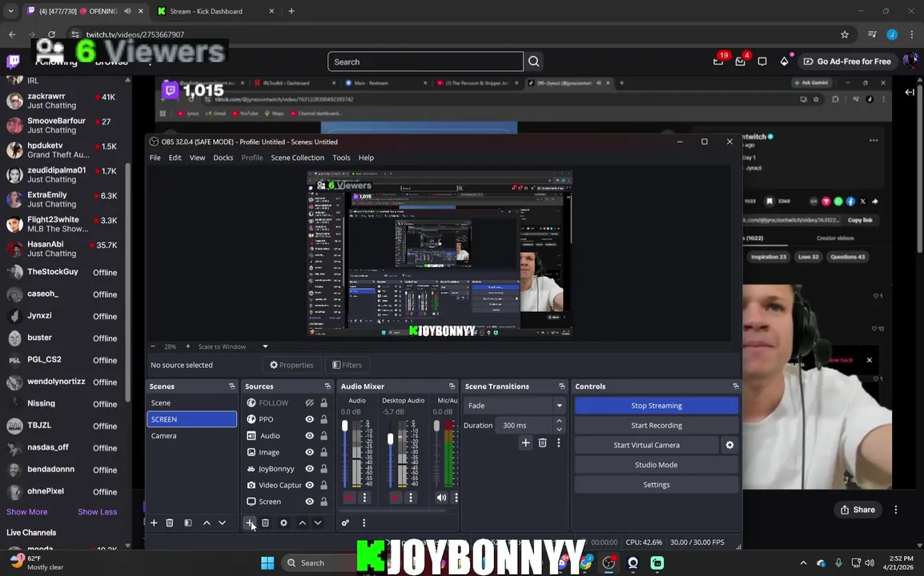Open Scale to Window dropdown arrow
Screen dimensions: 924x576
click(265, 346)
